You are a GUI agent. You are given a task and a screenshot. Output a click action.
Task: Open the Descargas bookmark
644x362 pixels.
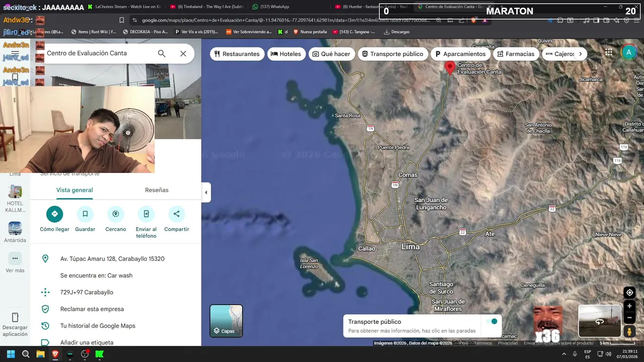[396, 32]
